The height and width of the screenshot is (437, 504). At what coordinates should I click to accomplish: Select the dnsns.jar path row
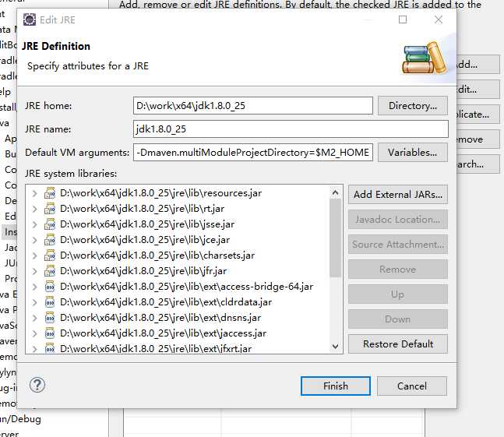[160, 318]
